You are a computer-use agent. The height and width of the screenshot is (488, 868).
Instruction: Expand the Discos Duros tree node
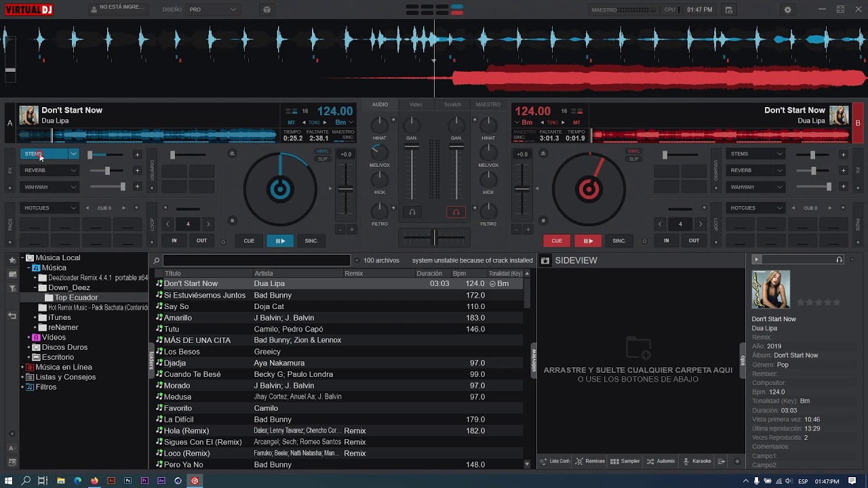(x=28, y=347)
